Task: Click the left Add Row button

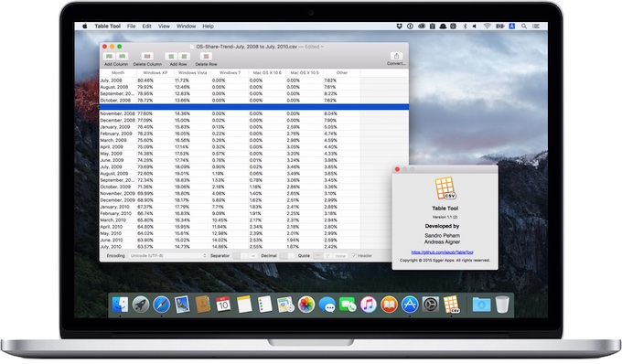Action: (x=171, y=57)
